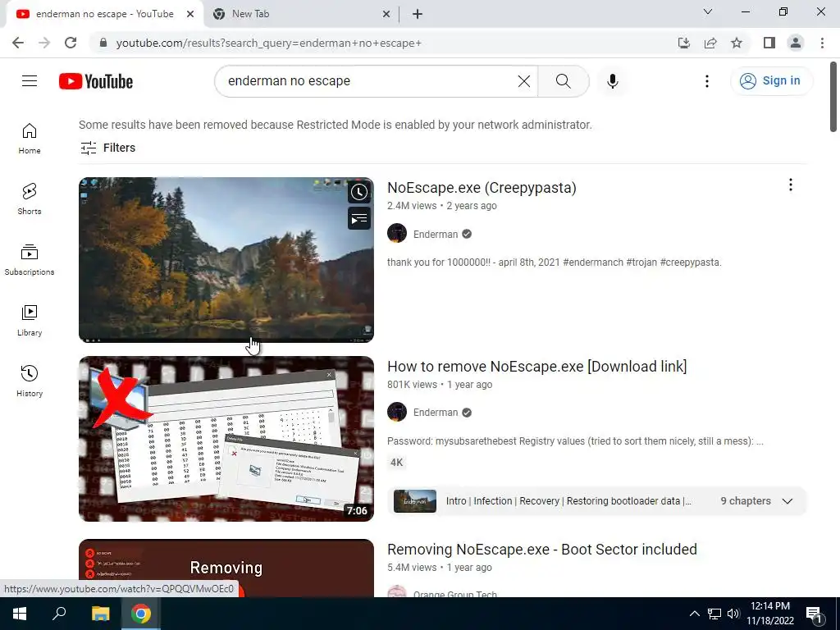Open the taskbar clock showing 12:14 PM
This screenshot has height=630, width=840.
click(770, 614)
